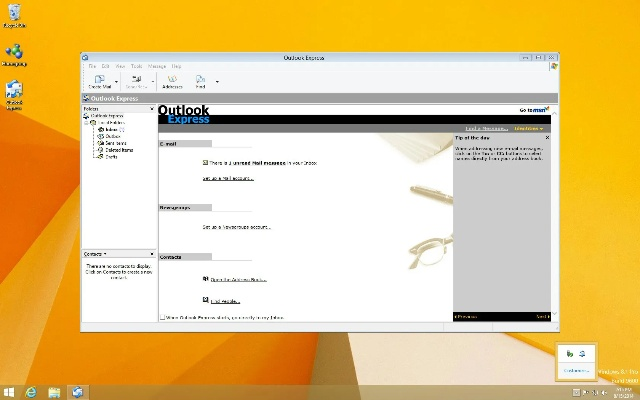
Task: Select the Inbox folder
Action: pos(111,129)
